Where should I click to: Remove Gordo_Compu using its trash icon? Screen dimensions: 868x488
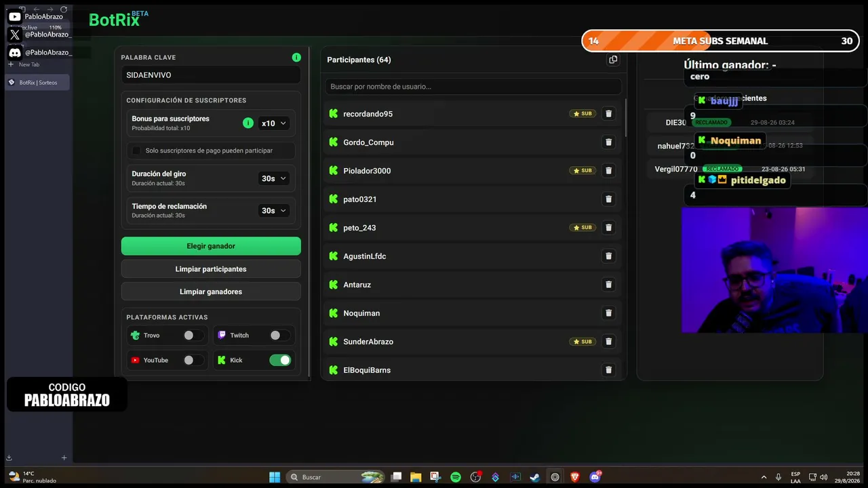608,142
